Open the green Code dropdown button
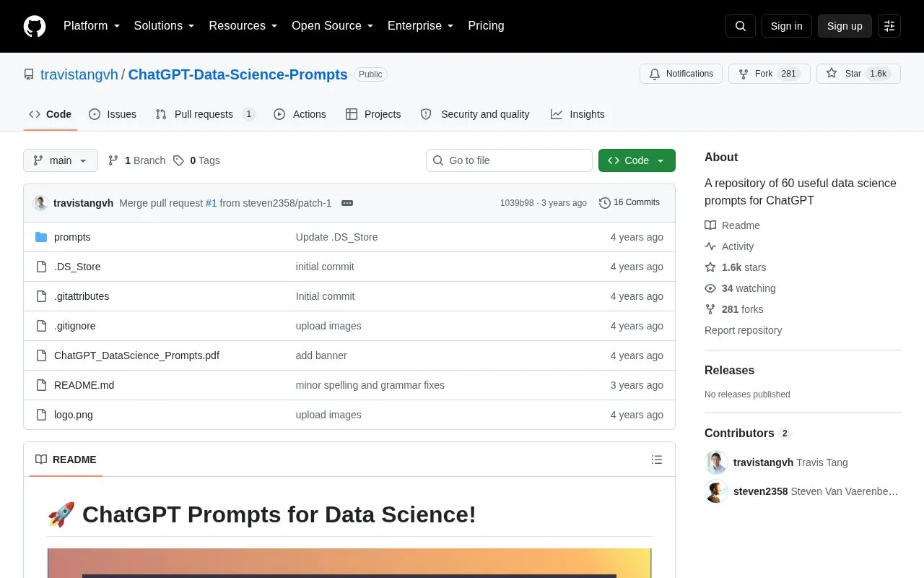 [x=637, y=160]
